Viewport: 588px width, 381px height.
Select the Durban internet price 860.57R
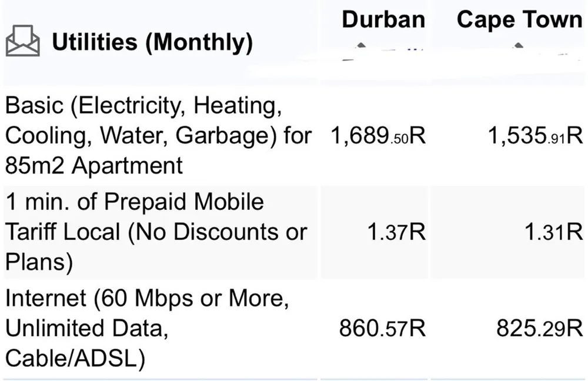click(383, 328)
